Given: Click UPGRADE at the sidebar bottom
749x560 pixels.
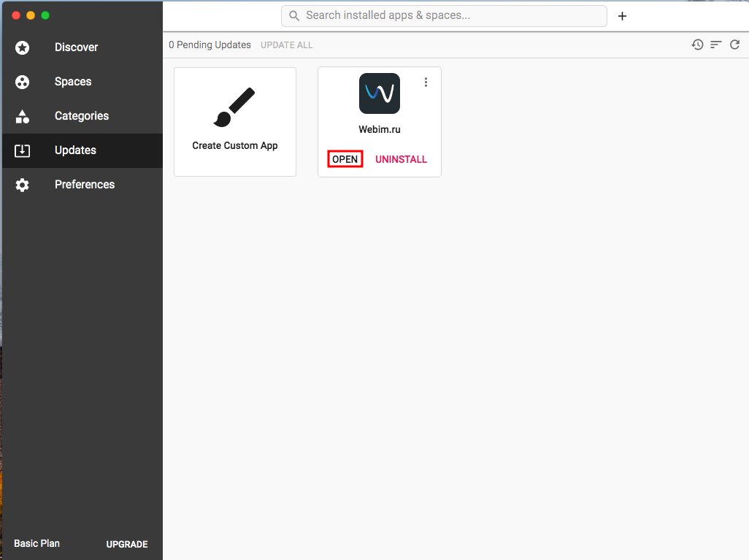Looking at the screenshot, I should pyautogui.click(x=127, y=544).
